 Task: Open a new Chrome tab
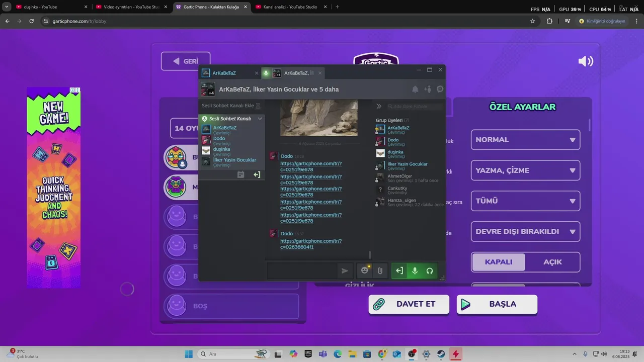click(x=337, y=7)
